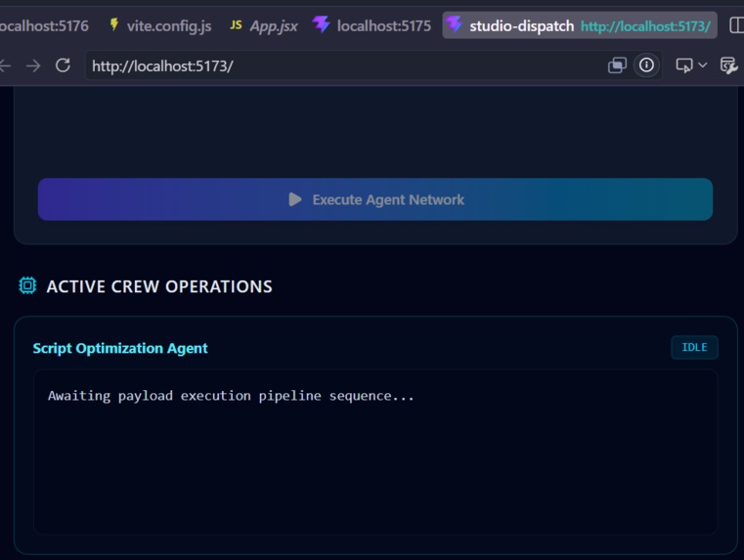This screenshot has height=560, width=744.
Task: Focus the URL address bar
Action: point(346,65)
